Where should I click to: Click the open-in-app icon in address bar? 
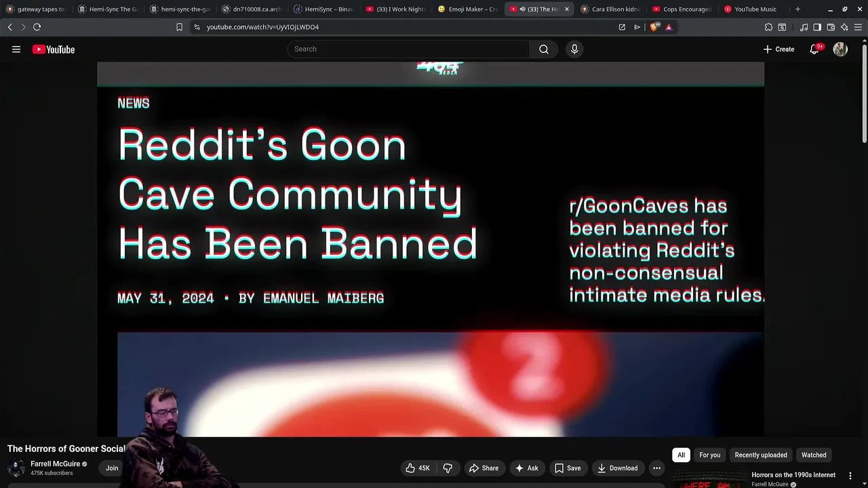coord(622,27)
